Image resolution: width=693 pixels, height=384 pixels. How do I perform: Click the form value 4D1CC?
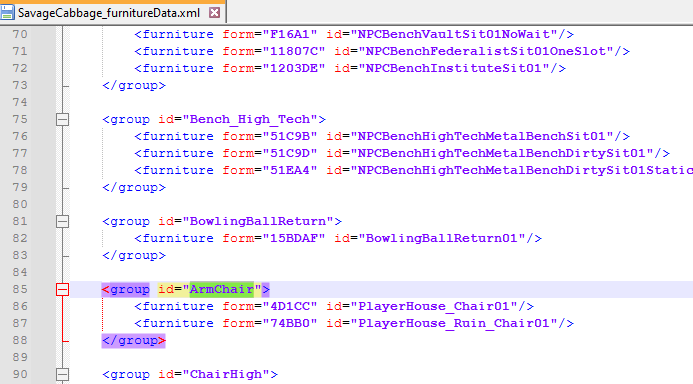289,306
